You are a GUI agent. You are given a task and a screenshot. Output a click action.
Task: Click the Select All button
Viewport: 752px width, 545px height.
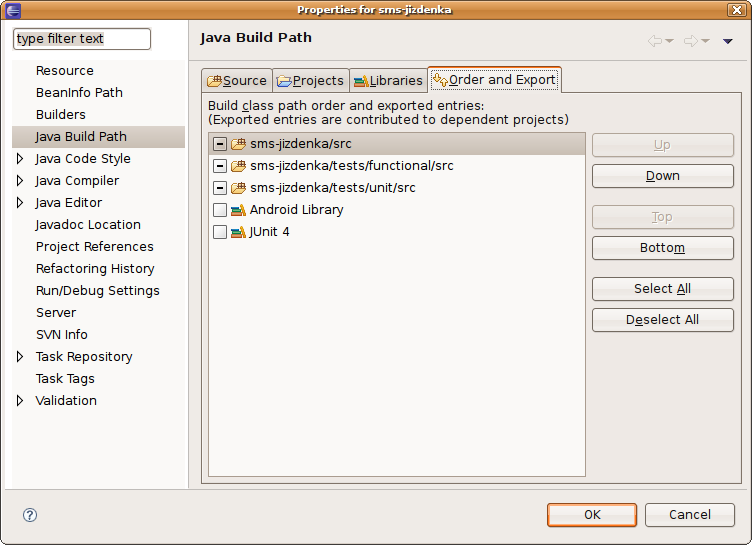pyautogui.click(x=663, y=289)
